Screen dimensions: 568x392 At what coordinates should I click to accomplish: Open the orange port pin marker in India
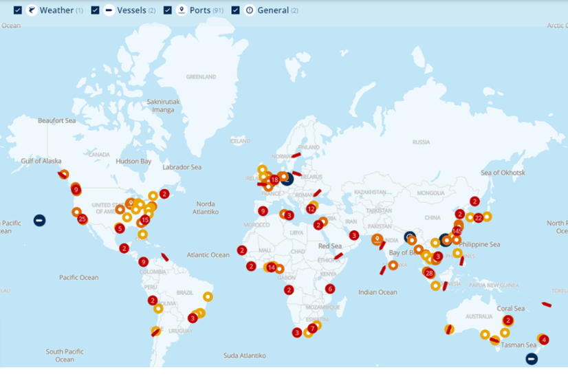[378, 239]
